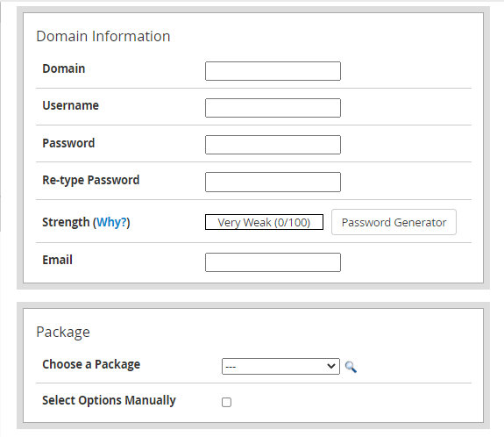Click the Select Options Manually label text
Screen dimensions: 504x437
(x=109, y=401)
